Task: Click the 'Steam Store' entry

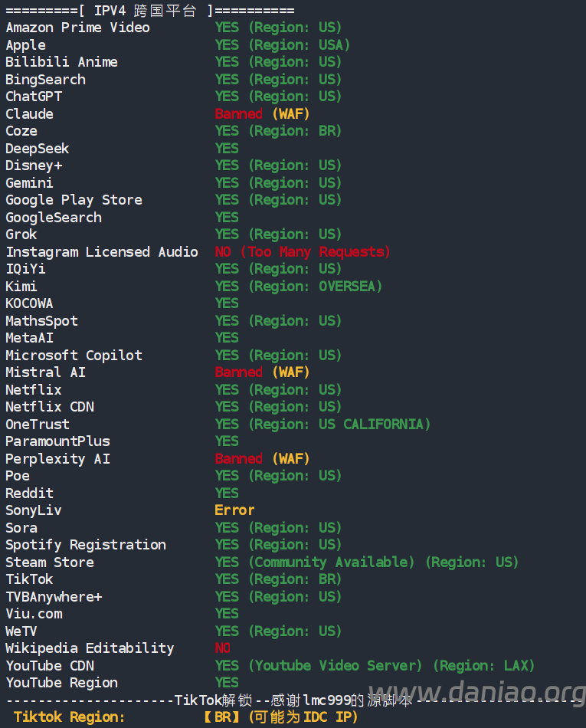Action: click(50, 562)
